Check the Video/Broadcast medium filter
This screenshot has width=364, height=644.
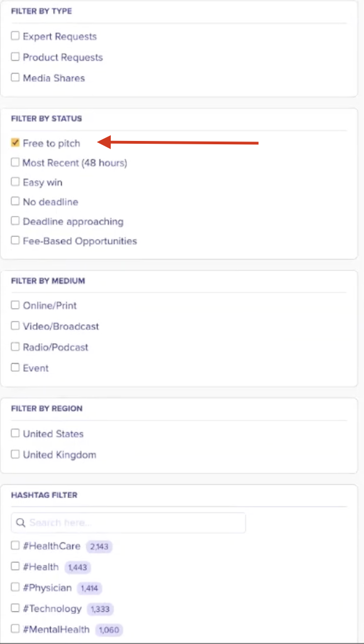(x=15, y=326)
